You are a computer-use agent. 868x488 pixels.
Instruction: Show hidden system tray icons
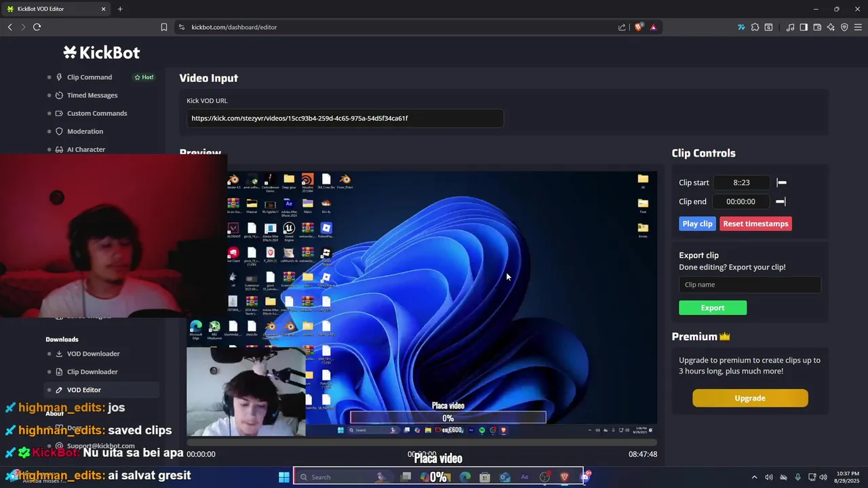pos(754,477)
